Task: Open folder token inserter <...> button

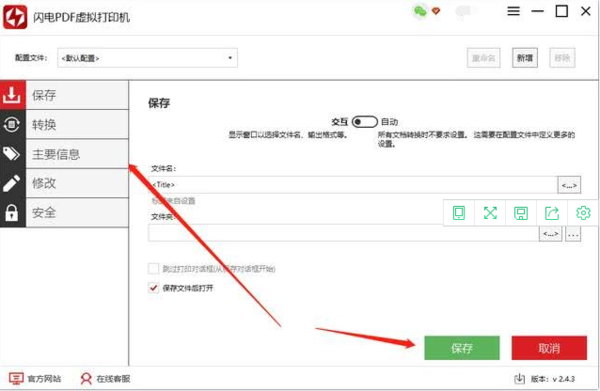Action: click(x=550, y=233)
